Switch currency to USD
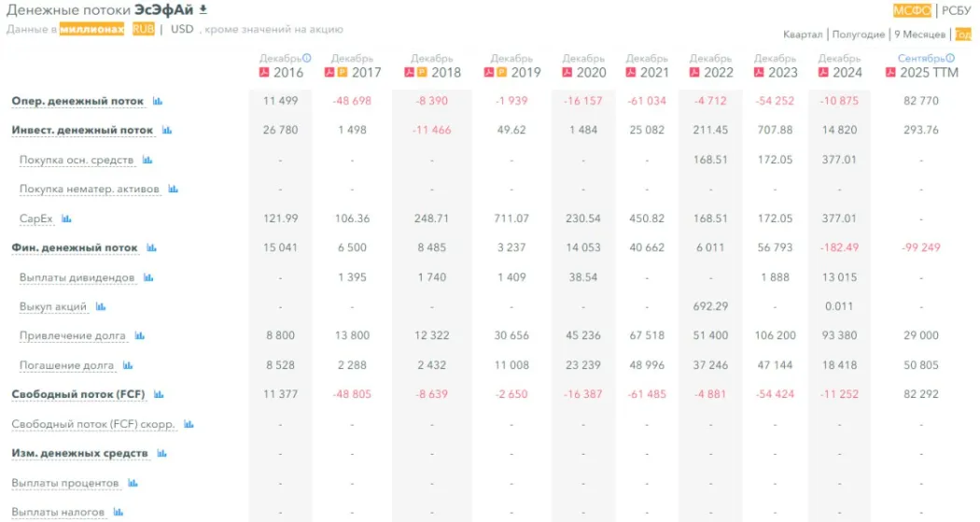The height and width of the screenshot is (522, 980). pos(182,29)
